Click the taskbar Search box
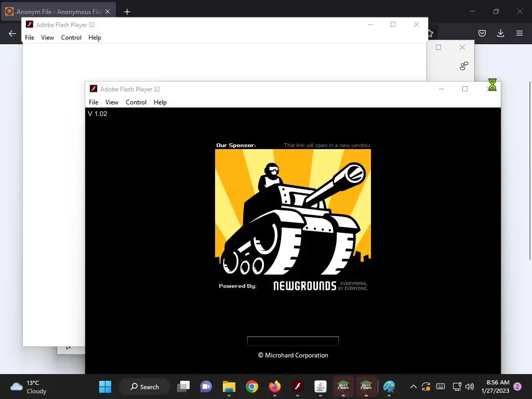Screen dimensions: 532x399 pos(144,387)
